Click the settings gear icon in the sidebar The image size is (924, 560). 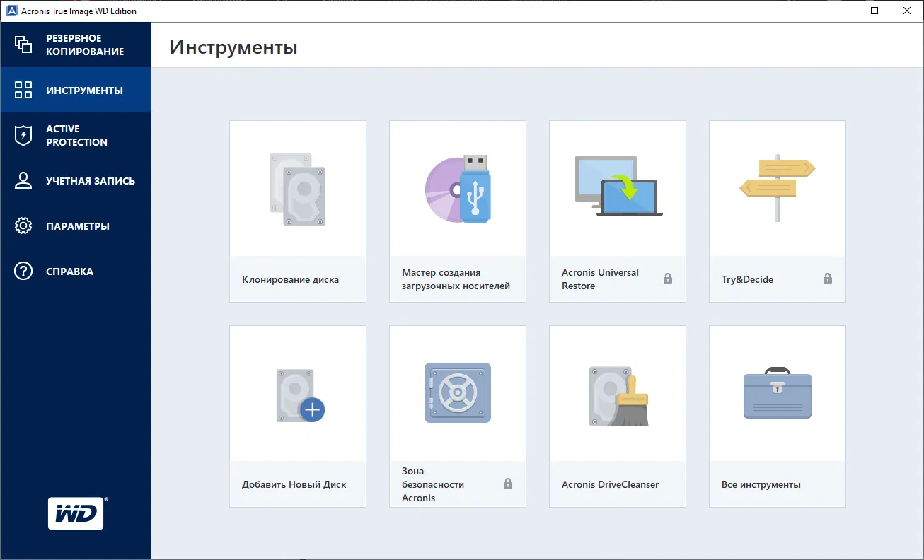point(23,226)
